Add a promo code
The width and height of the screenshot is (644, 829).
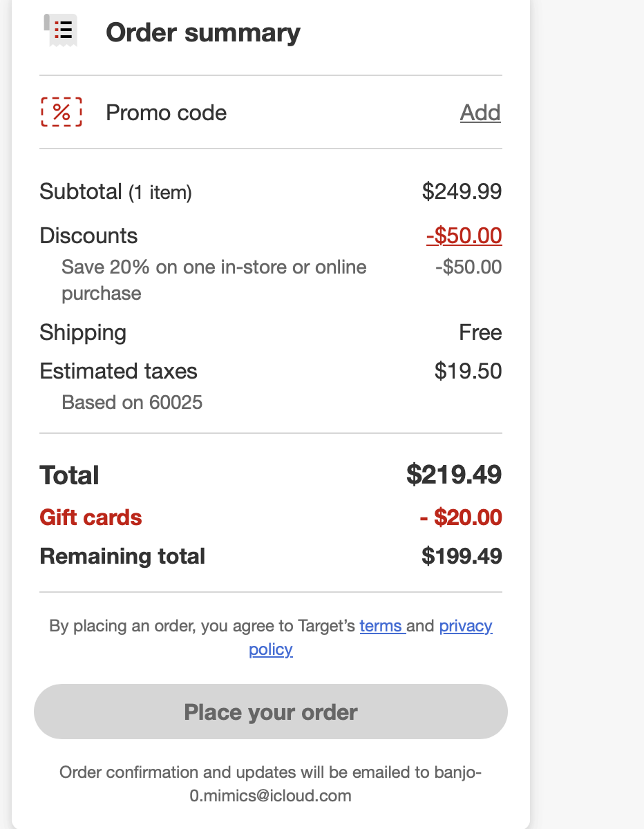pos(480,113)
